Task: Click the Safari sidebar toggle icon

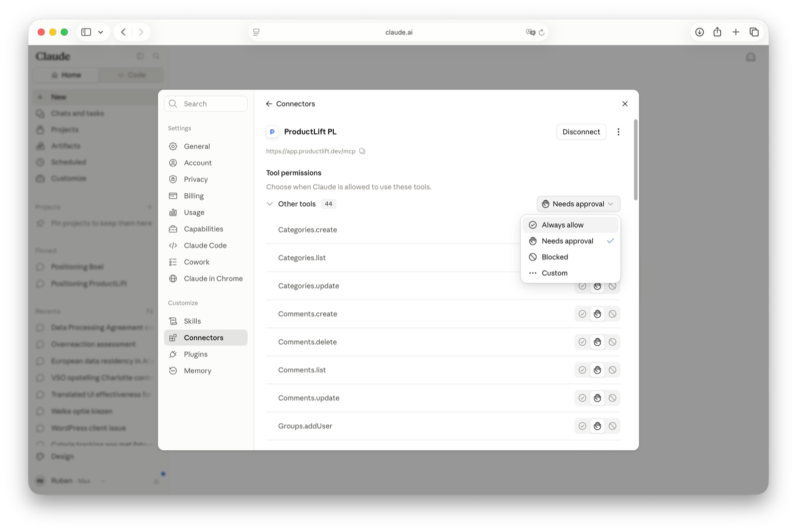Action: [x=86, y=32]
